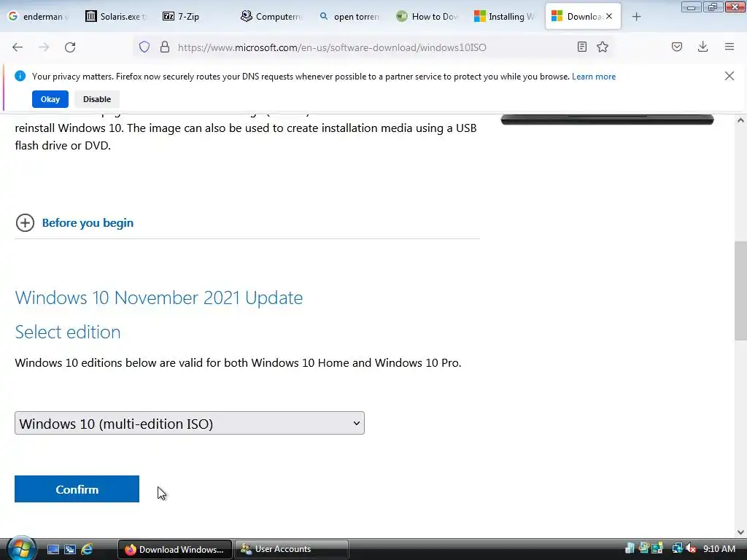Bookmark this page with the star icon

point(603,47)
